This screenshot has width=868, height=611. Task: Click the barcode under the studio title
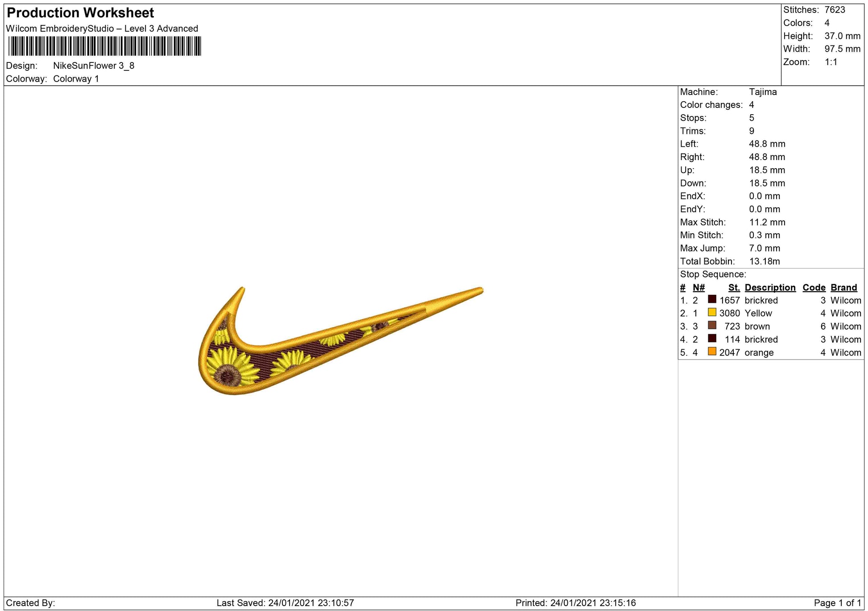click(104, 46)
